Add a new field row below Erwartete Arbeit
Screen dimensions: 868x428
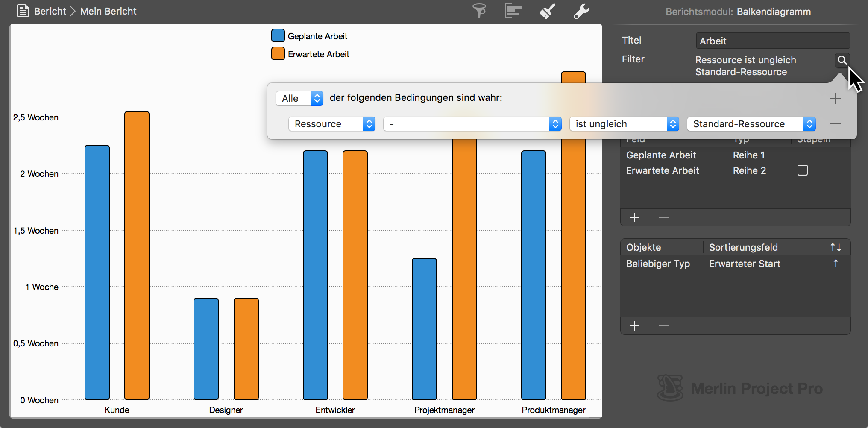pos(635,217)
